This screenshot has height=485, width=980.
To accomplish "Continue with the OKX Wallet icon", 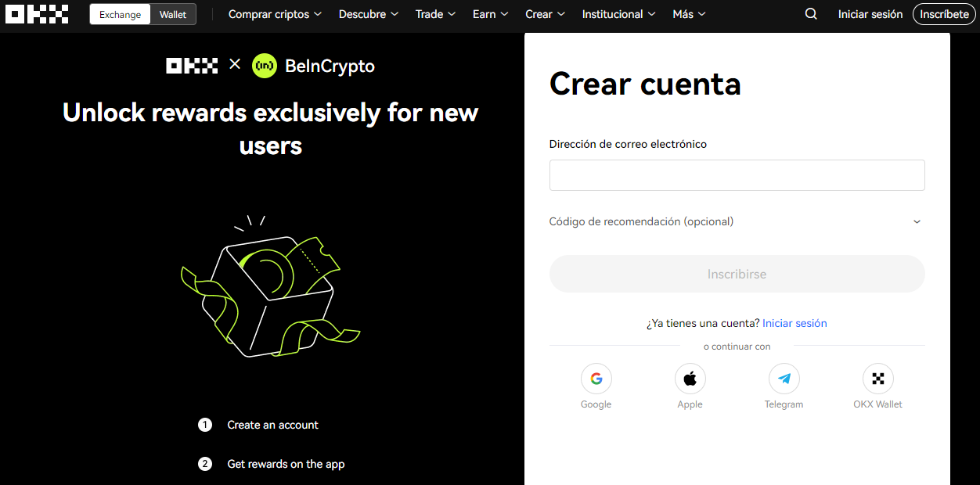I will tap(878, 379).
